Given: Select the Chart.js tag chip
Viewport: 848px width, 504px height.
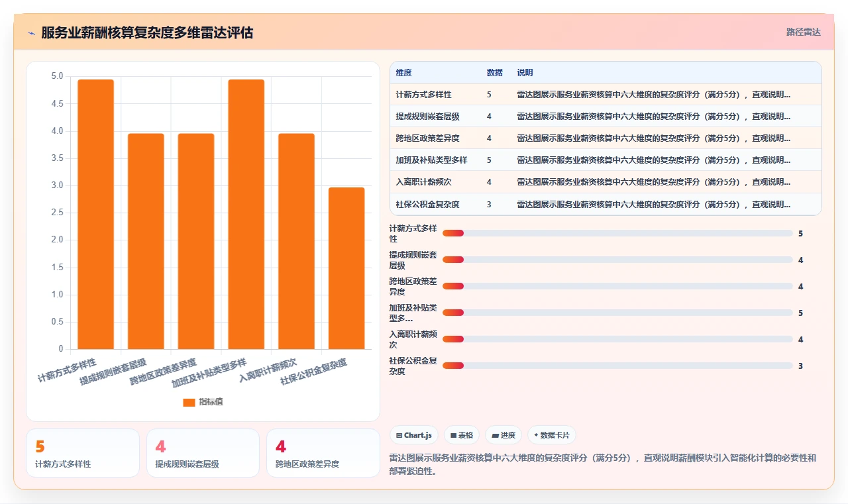Looking at the screenshot, I should tap(414, 435).
